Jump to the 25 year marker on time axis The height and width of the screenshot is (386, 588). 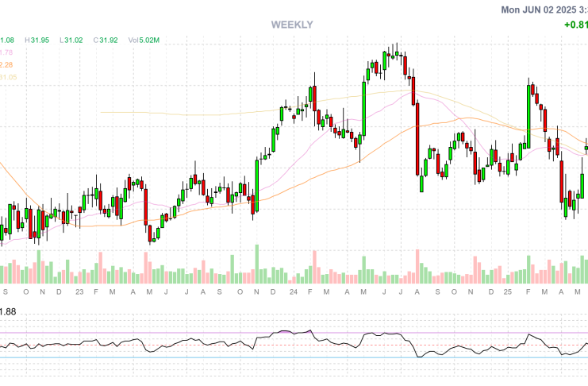click(505, 292)
